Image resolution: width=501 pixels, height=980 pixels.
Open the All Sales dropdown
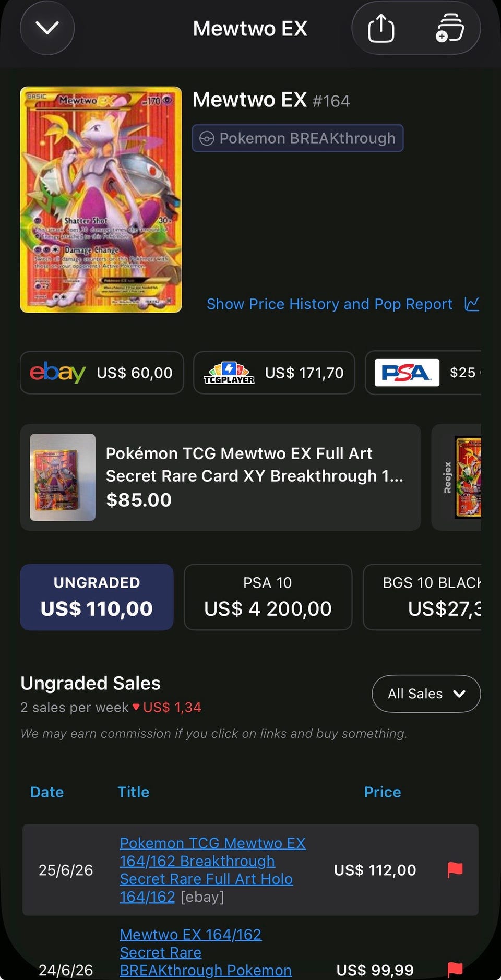(x=426, y=694)
